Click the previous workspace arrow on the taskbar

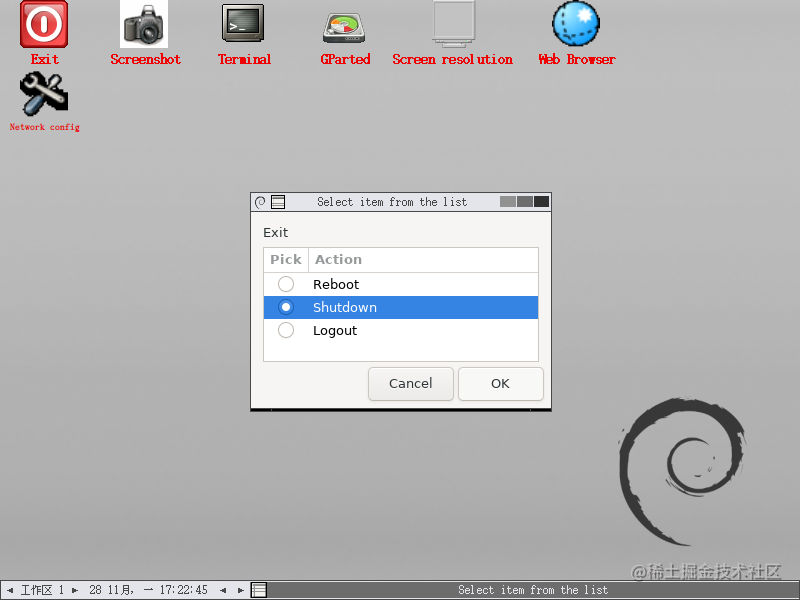pos(10,590)
